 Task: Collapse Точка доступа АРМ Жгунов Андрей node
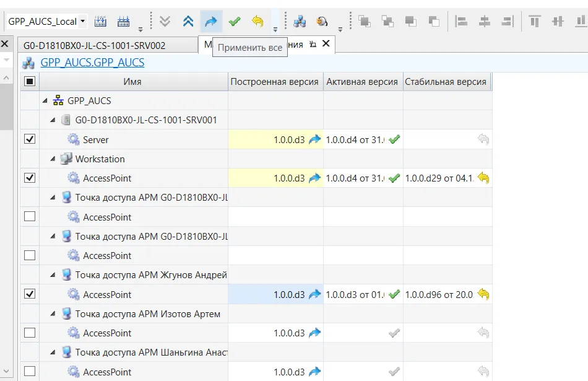pyautogui.click(x=53, y=275)
